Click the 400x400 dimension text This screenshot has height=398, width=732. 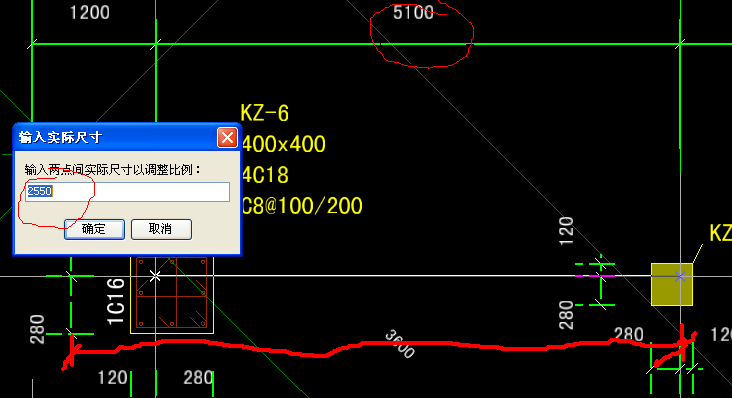point(283,144)
